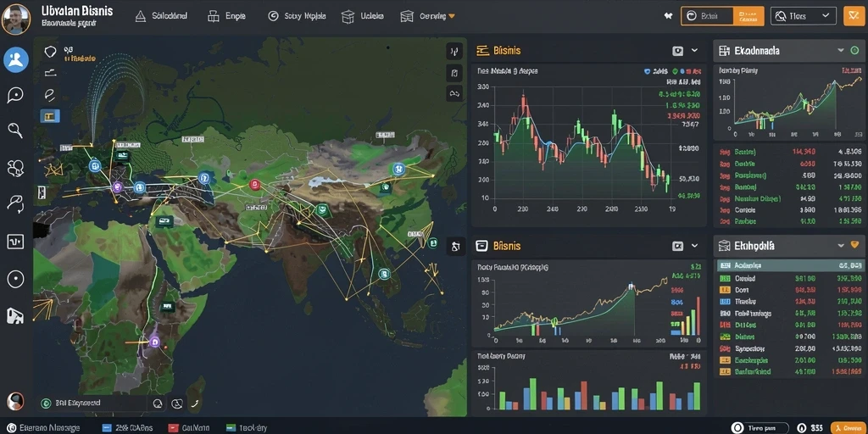This screenshot has height=434, width=868.
Task: Click the red legend swatch in bottom bar
Action: click(x=173, y=428)
